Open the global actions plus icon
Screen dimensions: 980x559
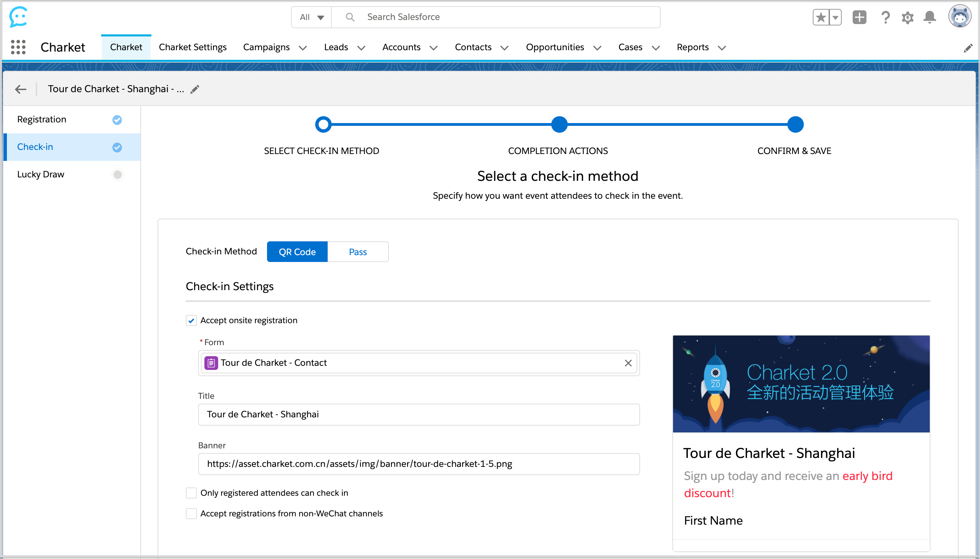pyautogui.click(x=859, y=17)
